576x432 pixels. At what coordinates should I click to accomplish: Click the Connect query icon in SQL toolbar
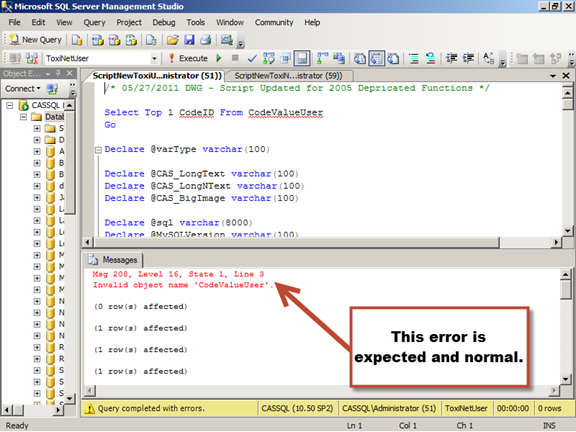point(15,58)
